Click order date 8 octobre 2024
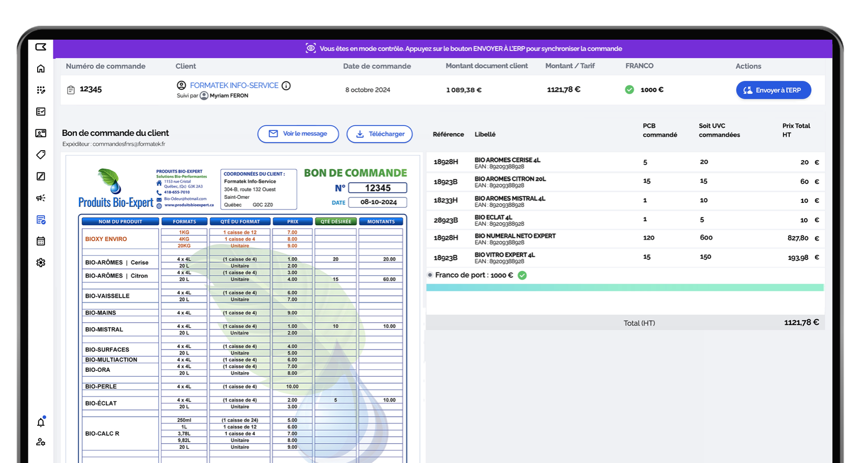868x463 pixels. coord(368,90)
